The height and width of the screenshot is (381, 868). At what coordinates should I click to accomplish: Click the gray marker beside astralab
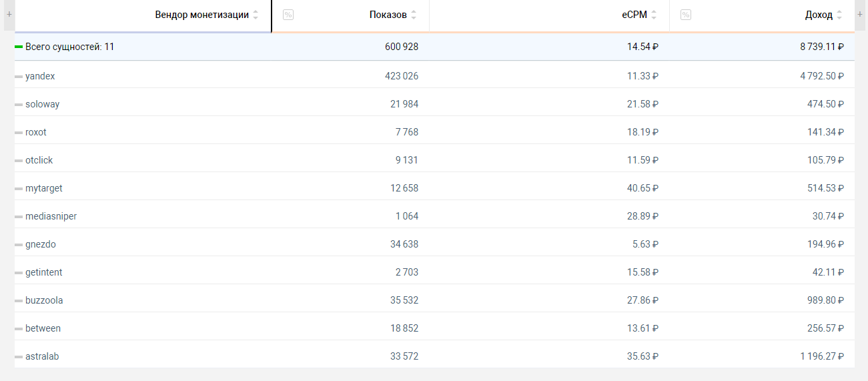click(x=19, y=357)
